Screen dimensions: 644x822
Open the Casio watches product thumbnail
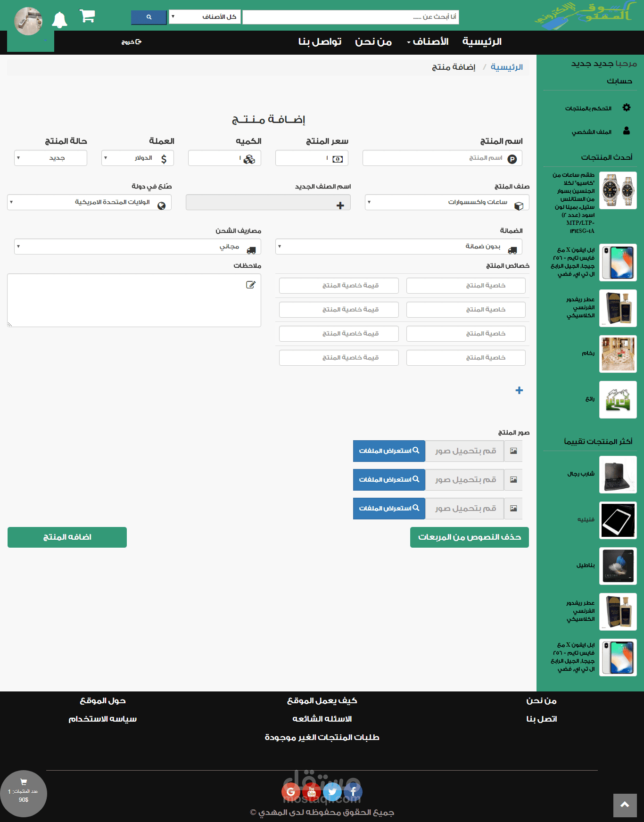(x=618, y=190)
